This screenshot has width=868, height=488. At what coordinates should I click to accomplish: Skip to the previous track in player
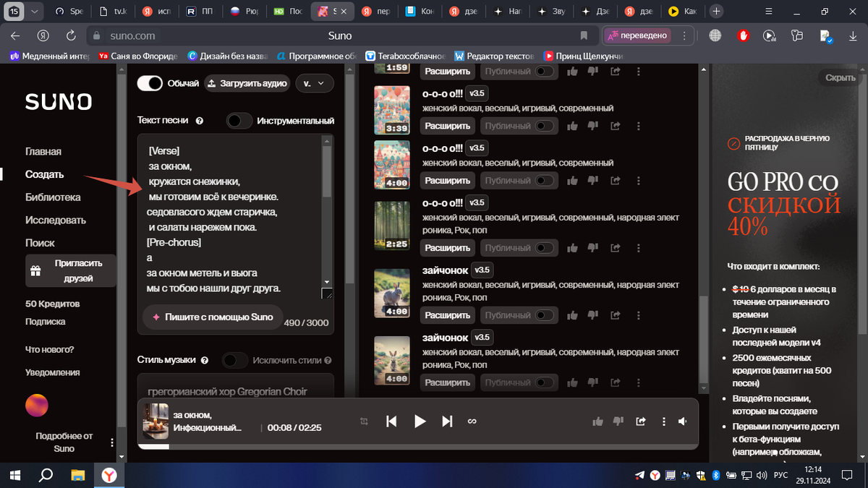pyautogui.click(x=391, y=421)
